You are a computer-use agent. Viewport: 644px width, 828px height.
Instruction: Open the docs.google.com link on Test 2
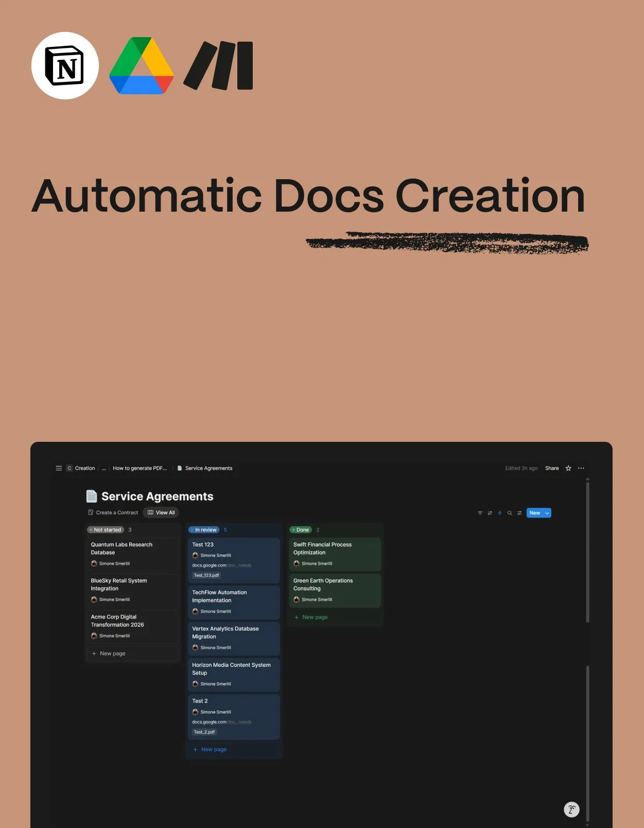[x=221, y=722]
